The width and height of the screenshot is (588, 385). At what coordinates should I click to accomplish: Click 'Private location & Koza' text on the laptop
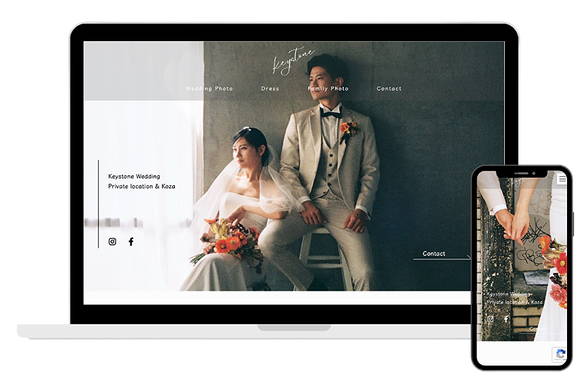point(141,186)
